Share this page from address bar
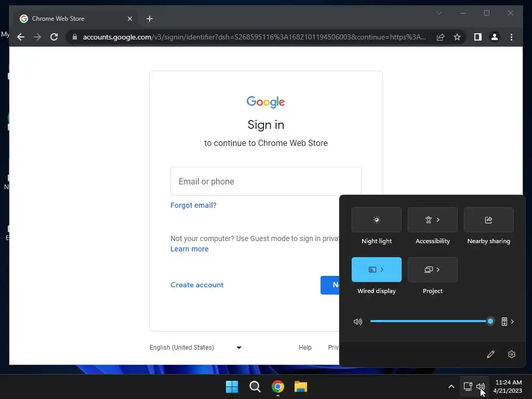The image size is (532, 399). pos(441,37)
